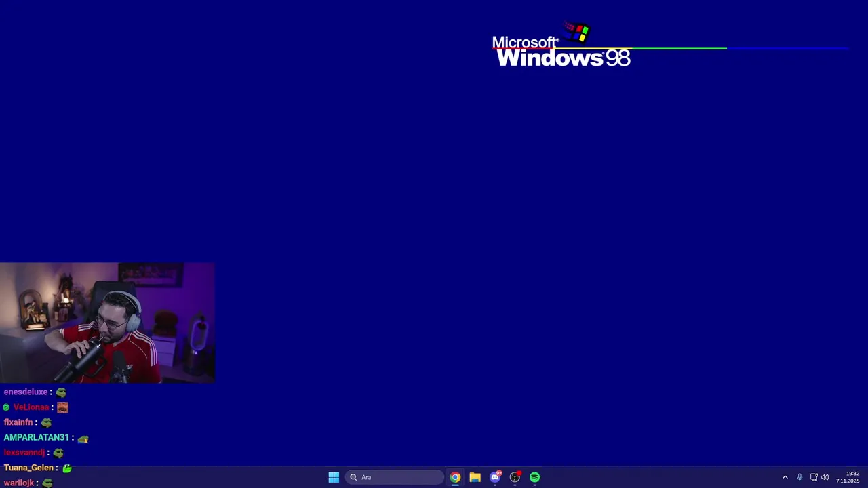Open the network tray icon
Image resolution: width=868 pixels, height=488 pixels.
(814, 477)
